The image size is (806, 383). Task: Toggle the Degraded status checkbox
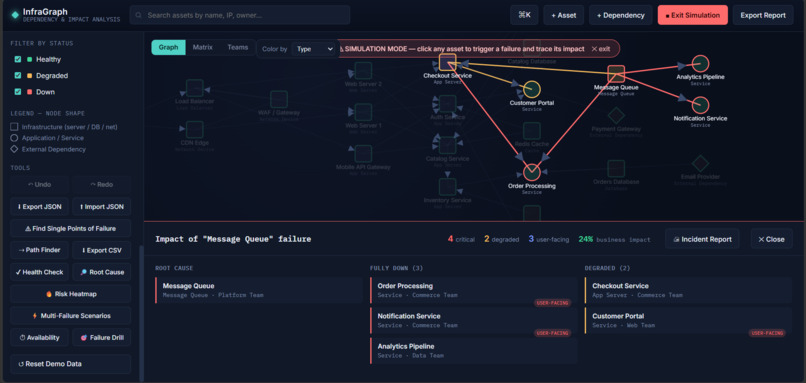[x=18, y=76]
